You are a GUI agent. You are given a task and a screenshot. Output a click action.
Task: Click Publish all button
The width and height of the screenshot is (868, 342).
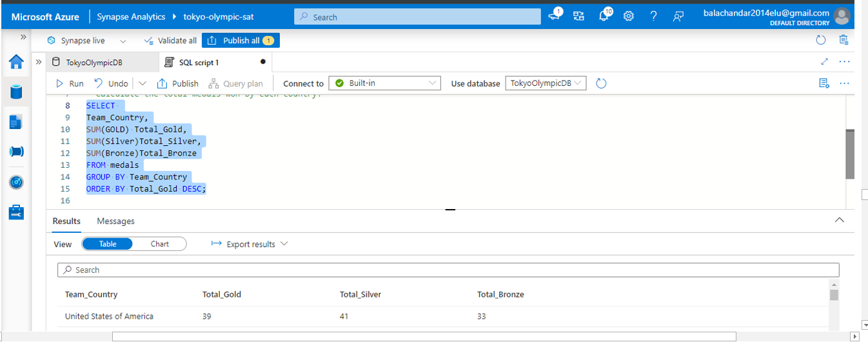(x=241, y=40)
